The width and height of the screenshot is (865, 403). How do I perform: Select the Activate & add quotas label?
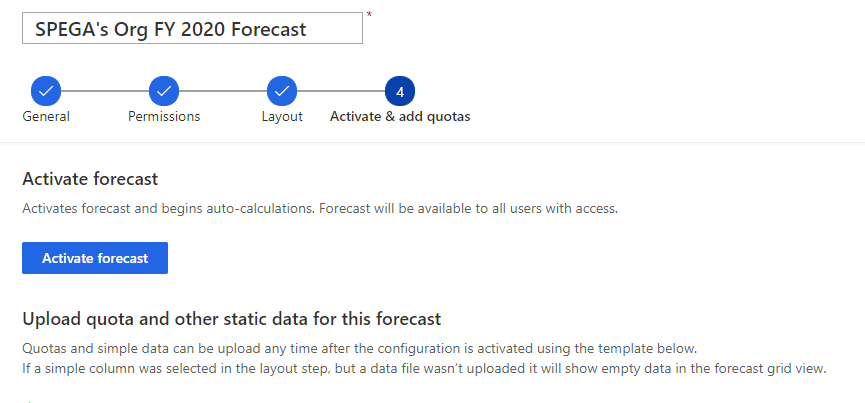[x=400, y=116]
